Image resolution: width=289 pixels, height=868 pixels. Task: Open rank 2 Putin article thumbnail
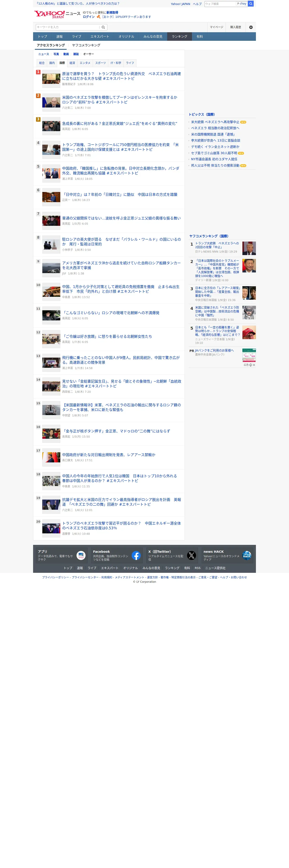point(51,102)
